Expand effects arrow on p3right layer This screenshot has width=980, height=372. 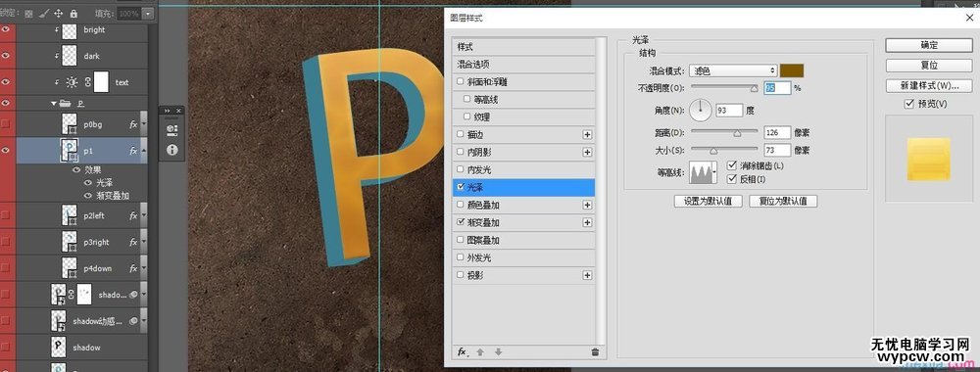144,242
